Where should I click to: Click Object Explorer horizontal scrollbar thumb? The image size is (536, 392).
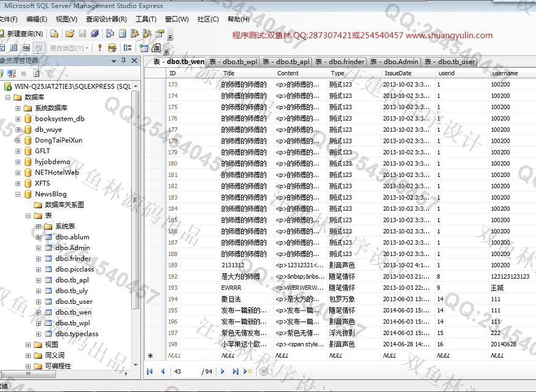[x=28, y=374]
